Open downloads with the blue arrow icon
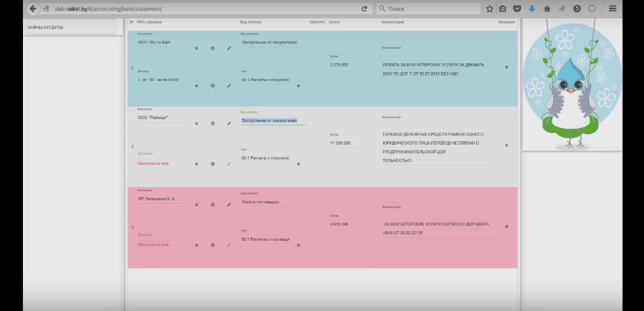644x311 pixels. [x=532, y=9]
